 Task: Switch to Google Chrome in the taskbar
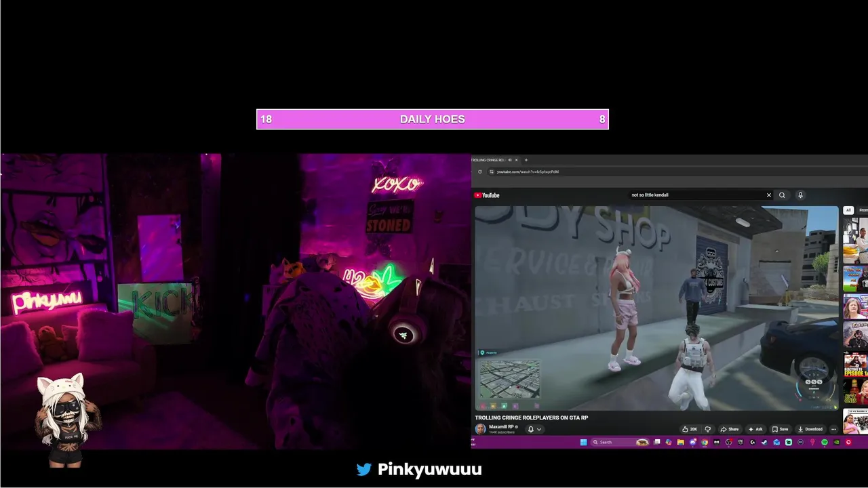[x=705, y=442]
